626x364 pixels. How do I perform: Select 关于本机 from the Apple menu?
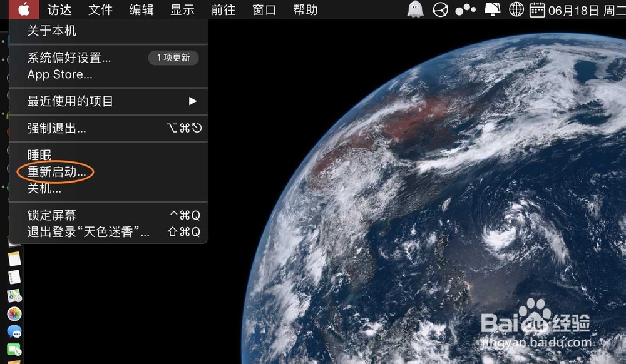(108, 31)
